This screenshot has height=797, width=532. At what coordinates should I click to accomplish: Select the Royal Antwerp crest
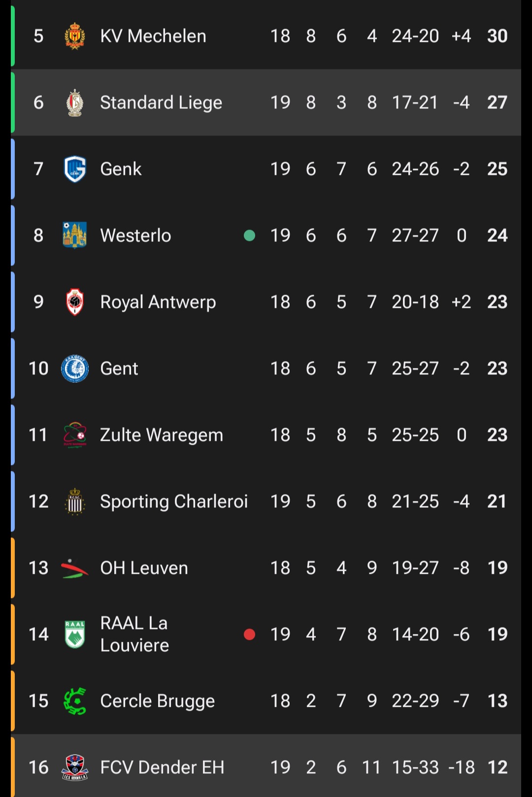(75, 301)
